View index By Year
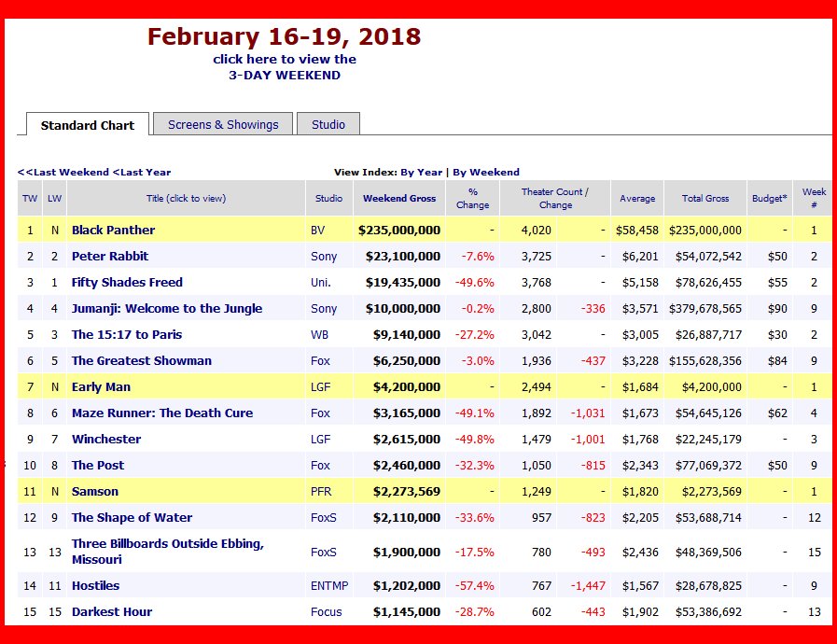Screen dimensions: 837x644 coord(422,172)
